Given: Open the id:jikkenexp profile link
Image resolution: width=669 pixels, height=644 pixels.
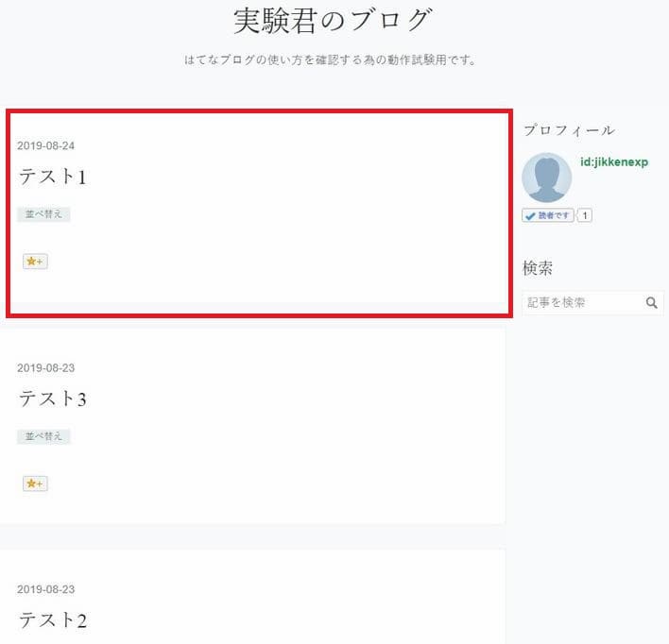Looking at the screenshot, I should (614, 162).
